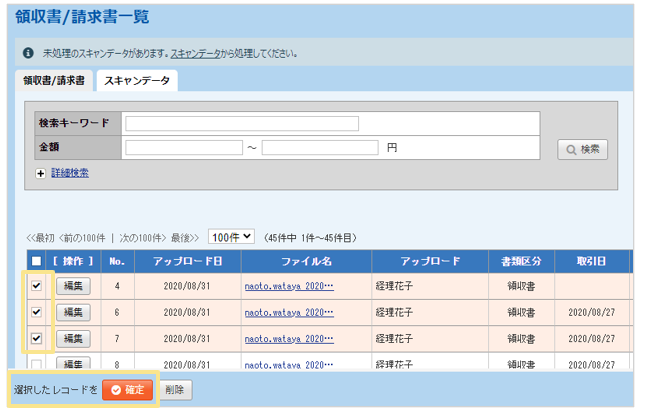Viewport: 656px width, 413px height.
Task: Click the orange 確定 confirm button
Action: 127,389
